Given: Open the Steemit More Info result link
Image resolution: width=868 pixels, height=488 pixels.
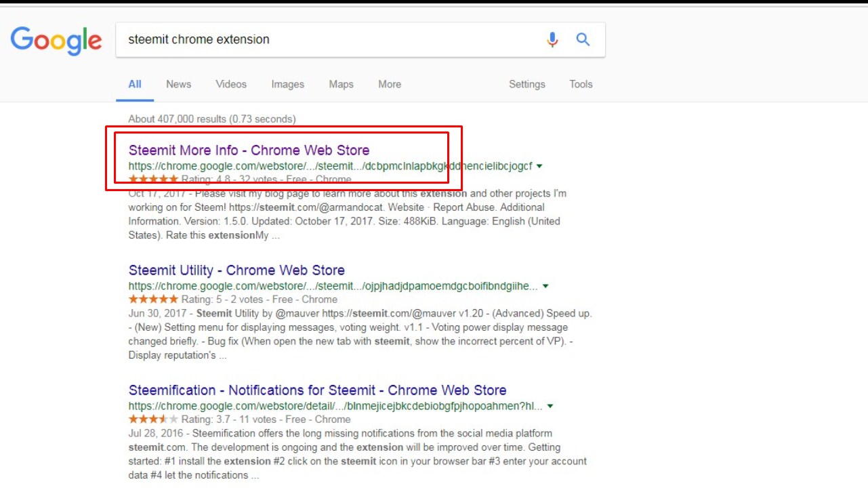Looking at the screenshot, I should (249, 150).
